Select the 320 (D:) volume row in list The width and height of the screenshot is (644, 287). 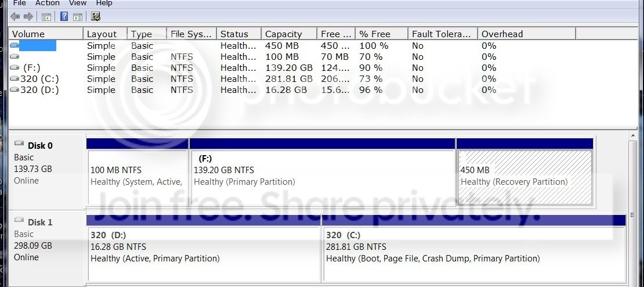coord(323,90)
